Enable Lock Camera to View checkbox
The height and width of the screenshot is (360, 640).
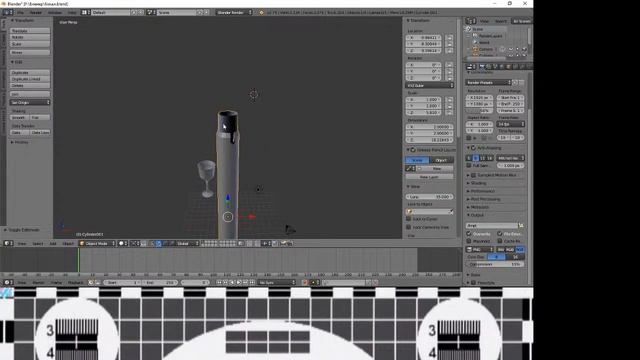pos(409,227)
